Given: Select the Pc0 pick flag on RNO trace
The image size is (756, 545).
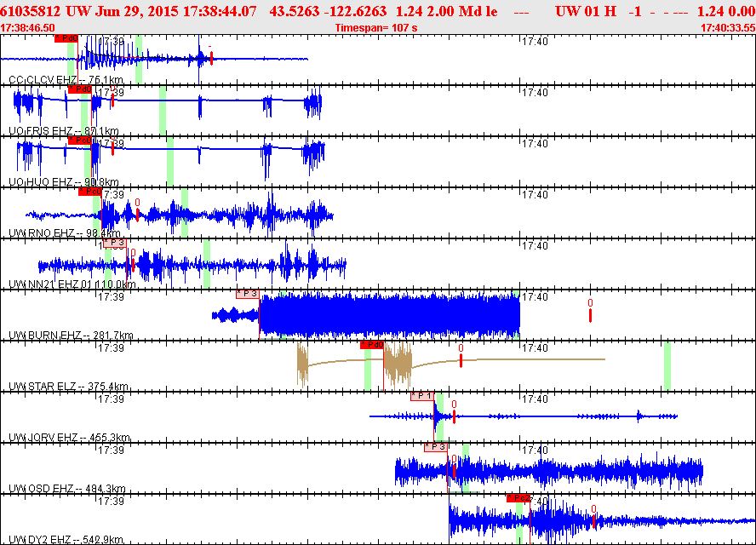Looking at the screenshot, I should point(90,192).
